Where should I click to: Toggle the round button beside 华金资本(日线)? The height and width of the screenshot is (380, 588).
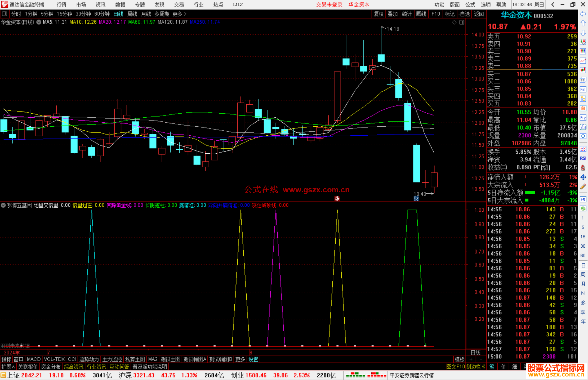39,22
